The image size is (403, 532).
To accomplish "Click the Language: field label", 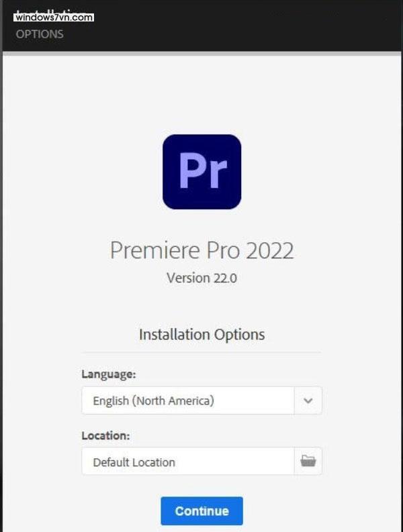I will click(x=108, y=374).
